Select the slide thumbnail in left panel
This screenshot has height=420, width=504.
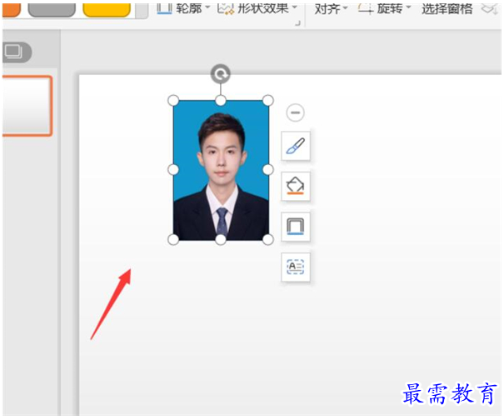[x=27, y=106]
